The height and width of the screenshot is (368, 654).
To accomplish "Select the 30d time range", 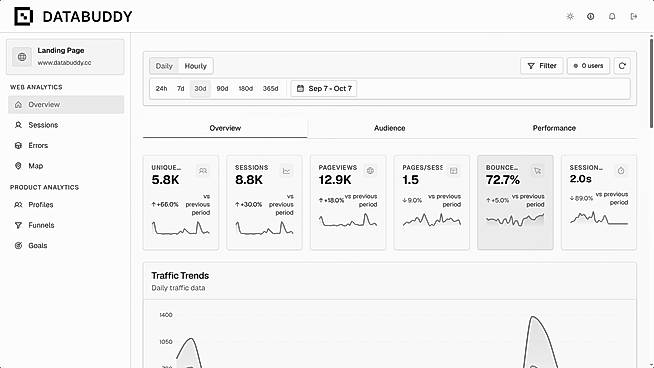I will [x=200, y=88].
